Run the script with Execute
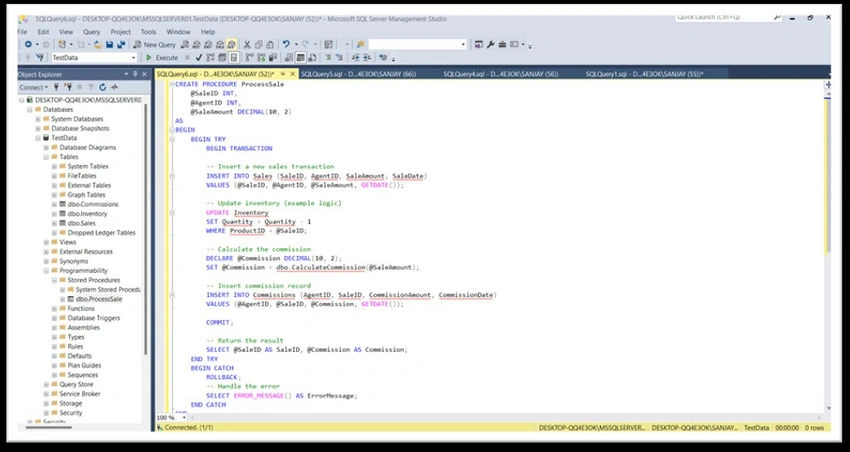The image size is (850, 452). (162, 57)
